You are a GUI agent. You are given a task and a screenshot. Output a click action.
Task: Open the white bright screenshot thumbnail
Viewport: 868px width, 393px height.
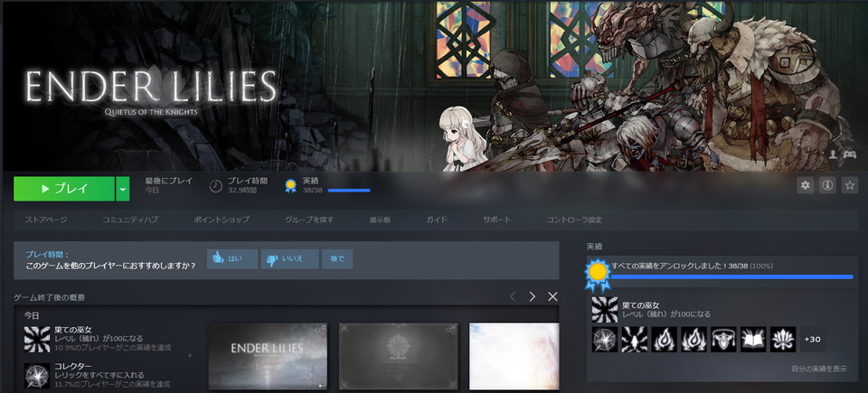514,356
